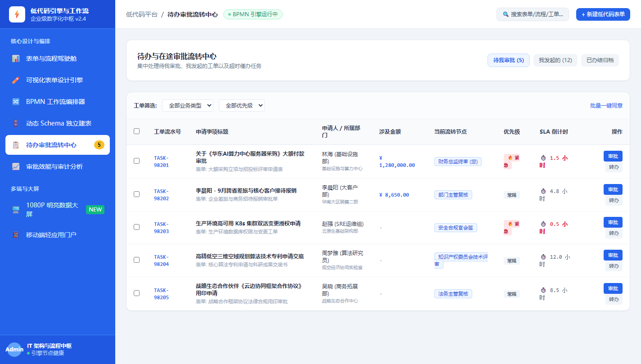Viewport: 641px width, 364px height.
Task: Check the box for TASK-98203
Action: pos(137,227)
